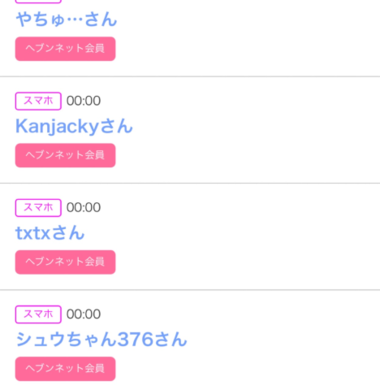Click the divider line between Kanjacky and txtx
This screenshot has height=390, width=380.
click(x=190, y=183)
